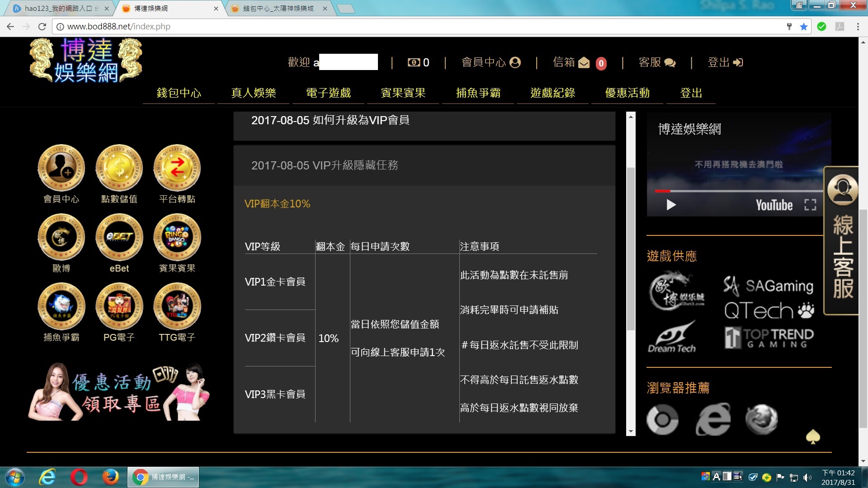868x488 pixels.
Task: Switch to the 錢包中心_太陽神娛樂城 browser tab
Action: [278, 9]
